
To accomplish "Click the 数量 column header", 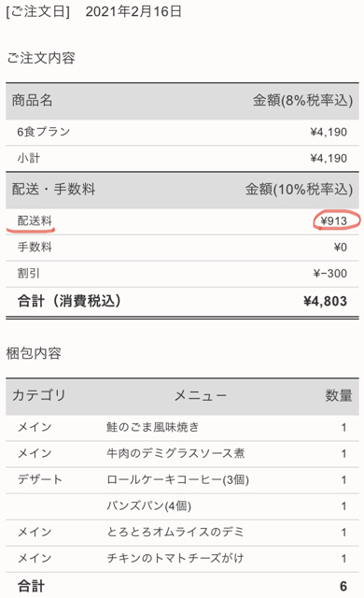I will 339,396.
